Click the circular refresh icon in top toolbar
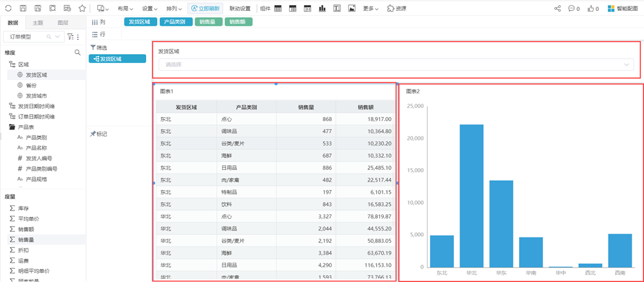The height and width of the screenshot is (282, 644). click(8, 8)
